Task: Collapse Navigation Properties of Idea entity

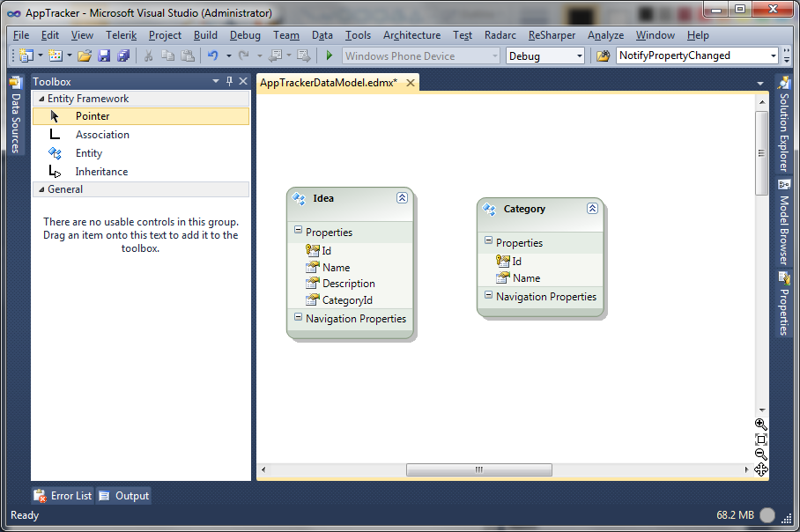Action: click(x=298, y=317)
